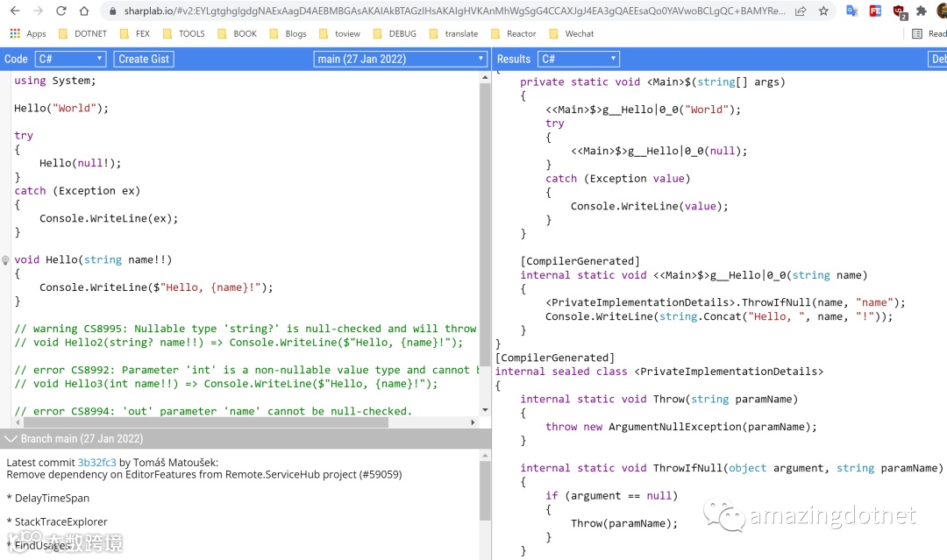The image size is (947, 560).
Task: Bookmark this page with the star icon
Action: tap(823, 11)
